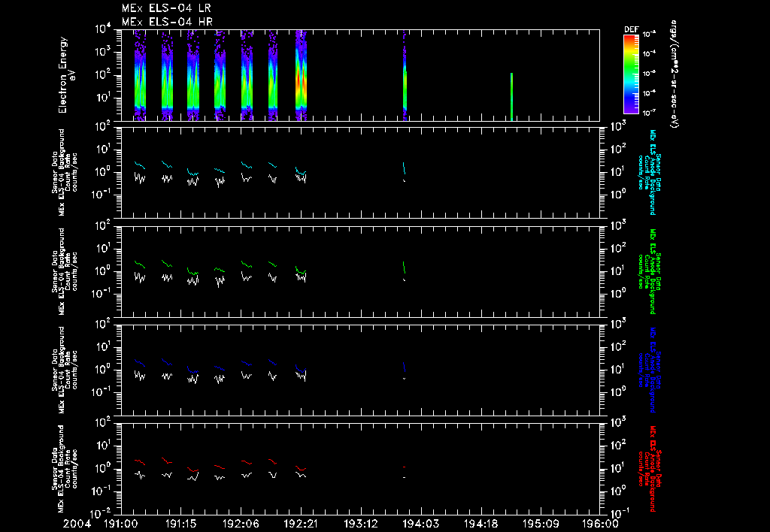Click the '194:18' time axis label
This screenshot has width=770, height=532.
pos(480,524)
